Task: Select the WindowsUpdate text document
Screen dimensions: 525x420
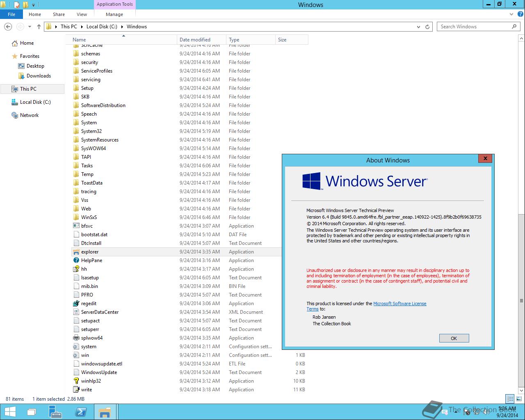Action: coord(189,372)
